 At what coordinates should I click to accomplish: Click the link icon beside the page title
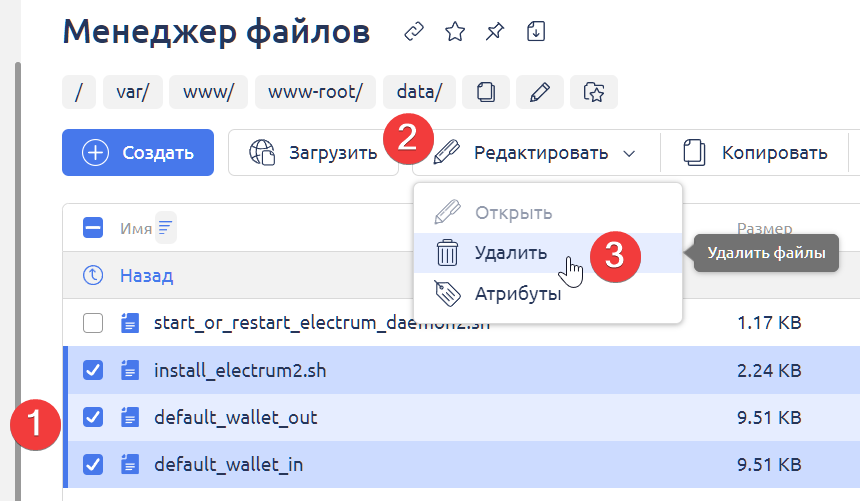pyautogui.click(x=413, y=32)
